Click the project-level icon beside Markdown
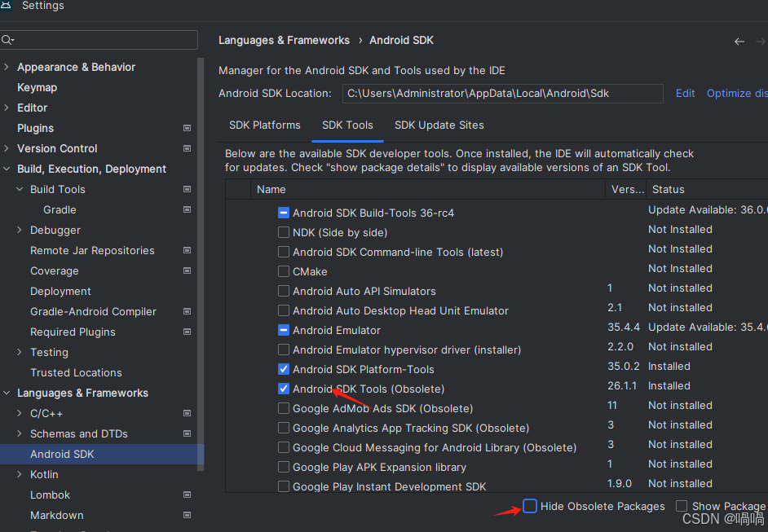 click(187, 516)
